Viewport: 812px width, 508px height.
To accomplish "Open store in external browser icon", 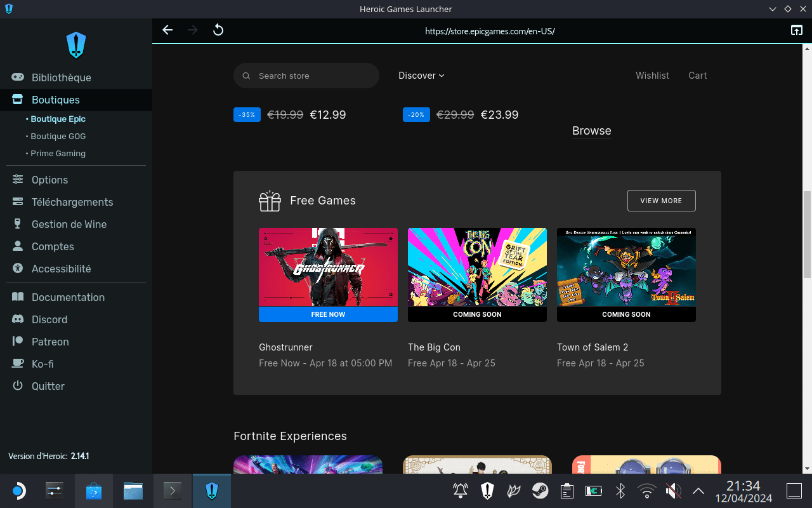I will tap(796, 30).
